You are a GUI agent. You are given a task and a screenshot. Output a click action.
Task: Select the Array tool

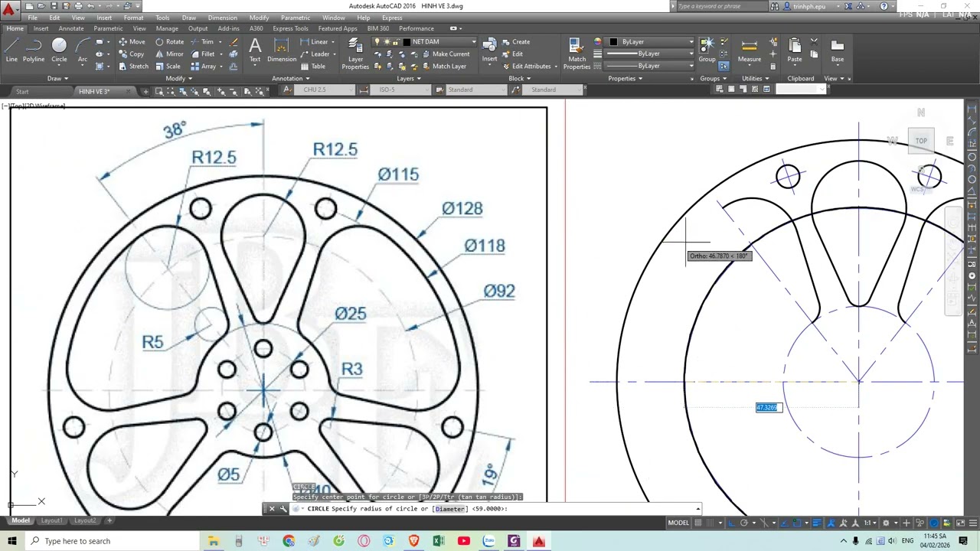click(204, 67)
